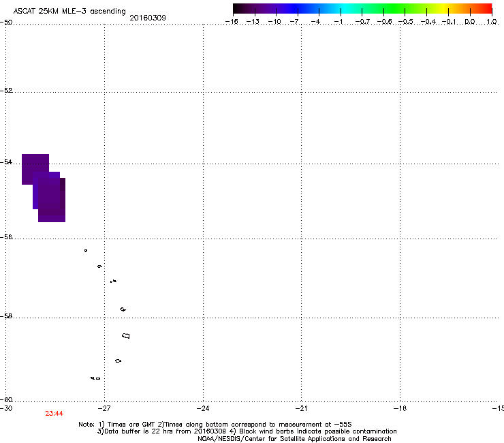
Task: Click the -4 label on the color scale
Action: [x=315, y=22]
